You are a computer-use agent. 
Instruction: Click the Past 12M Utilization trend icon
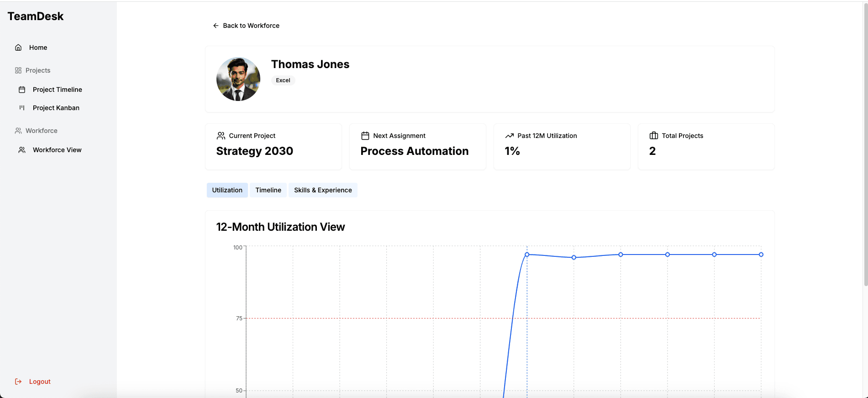[509, 136]
